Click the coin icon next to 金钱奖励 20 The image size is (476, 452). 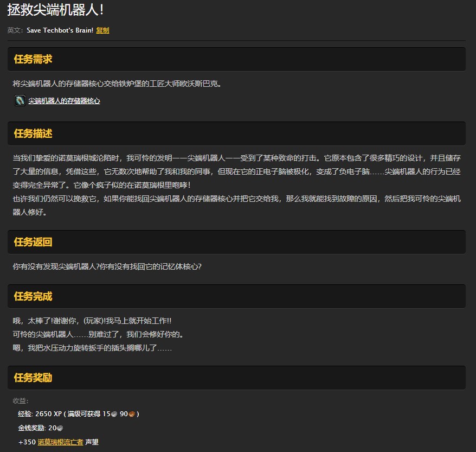(x=59, y=428)
